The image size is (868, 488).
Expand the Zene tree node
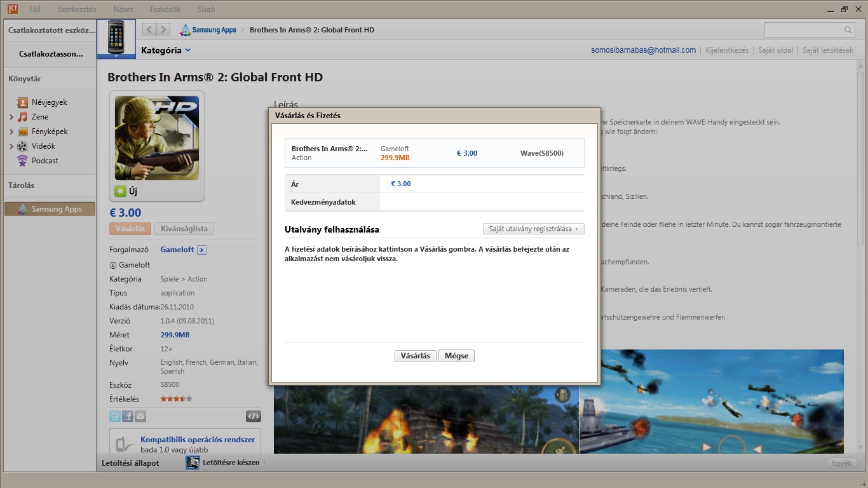click(x=11, y=117)
